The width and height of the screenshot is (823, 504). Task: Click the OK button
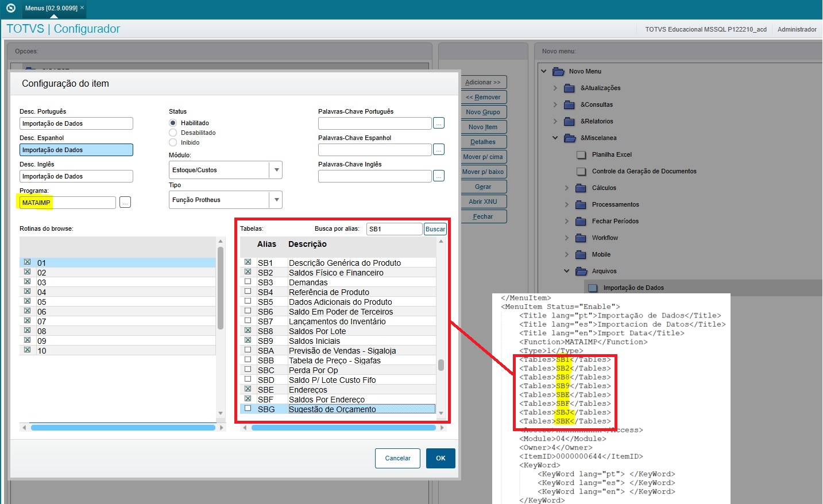[x=441, y=458]
